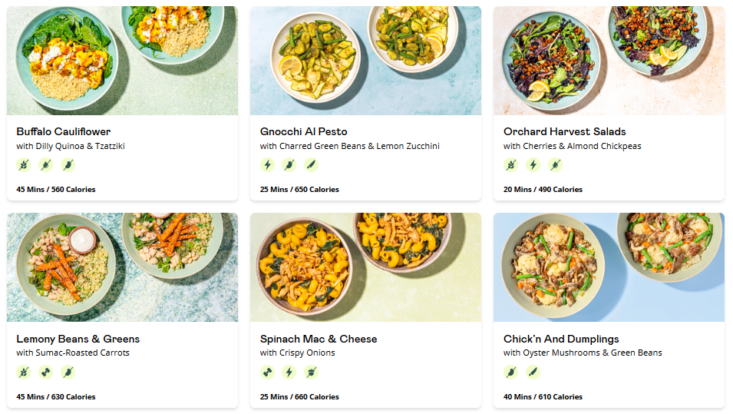
Task: Open the Lemony Beans & Greens title
Action: pyautogui.click(x=78, y=339)
